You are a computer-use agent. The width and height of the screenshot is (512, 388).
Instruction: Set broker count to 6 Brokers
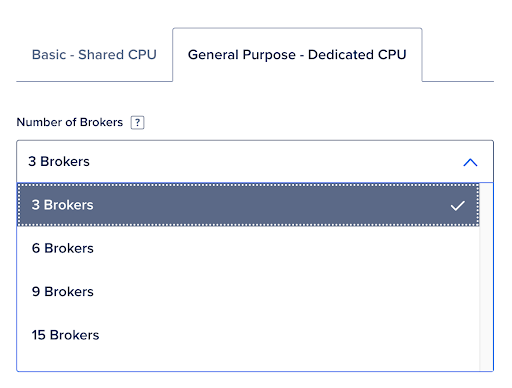(x=248, y=248)
